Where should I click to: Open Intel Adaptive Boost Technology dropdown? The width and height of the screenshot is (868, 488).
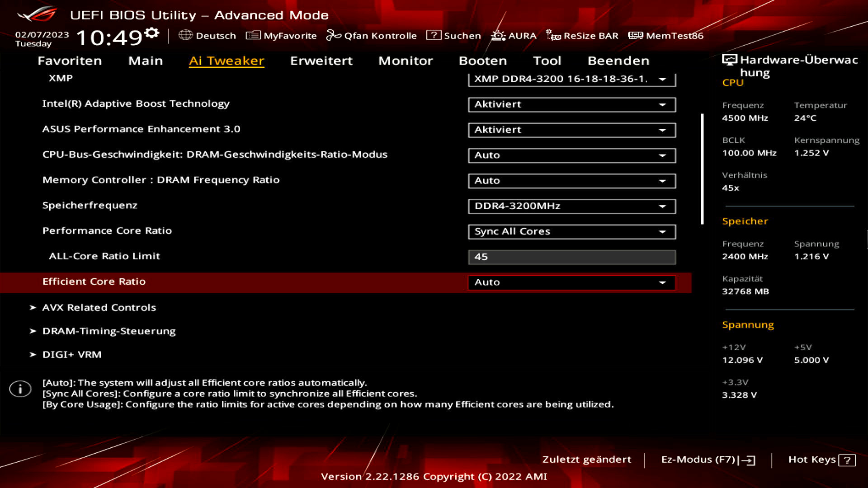coord(571,104)
